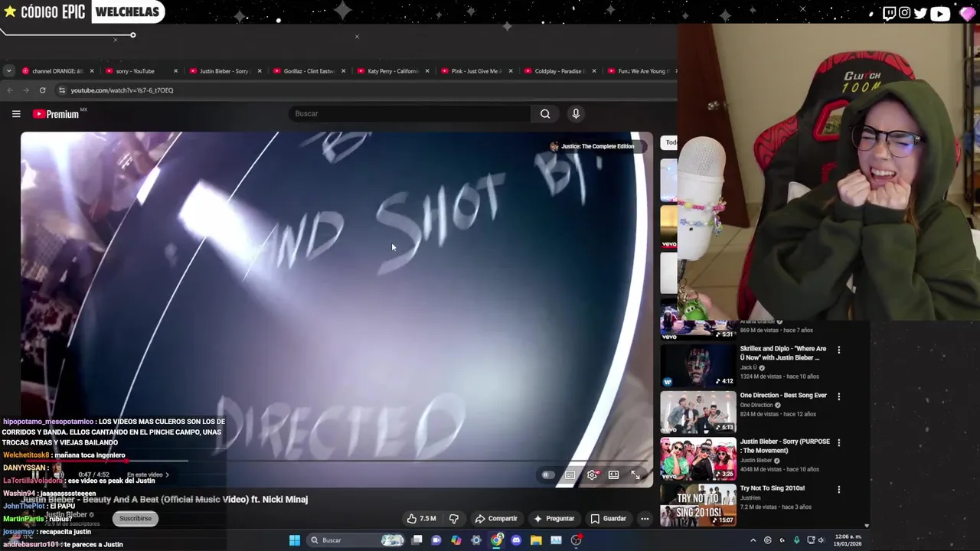The width and height of the screenshot is (980, 551).
Task: Click the taskbar Buscar search box
Action: (x=355, y=540)
